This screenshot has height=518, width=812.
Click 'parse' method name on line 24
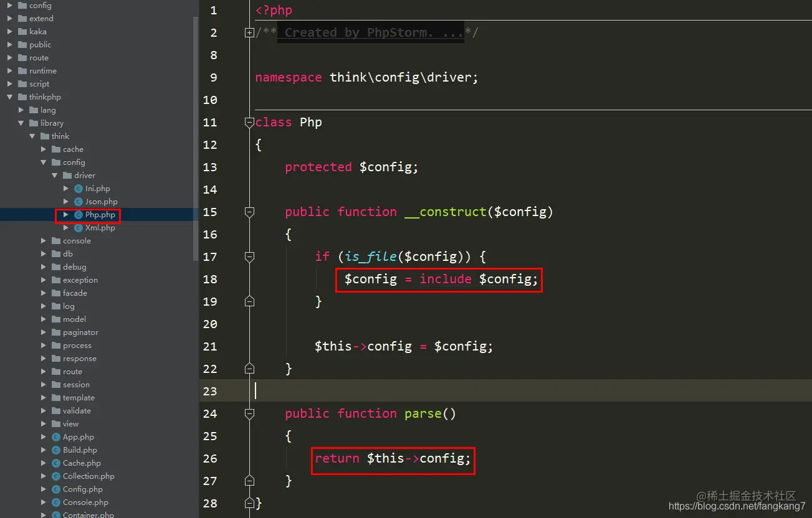coord(423,413)
